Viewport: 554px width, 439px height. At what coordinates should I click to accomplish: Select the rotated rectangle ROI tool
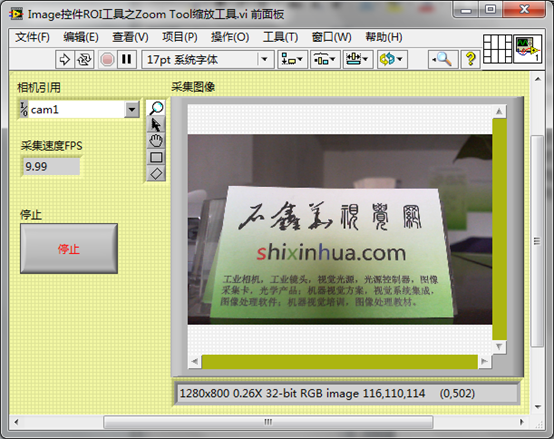click(x=156, y=173)
